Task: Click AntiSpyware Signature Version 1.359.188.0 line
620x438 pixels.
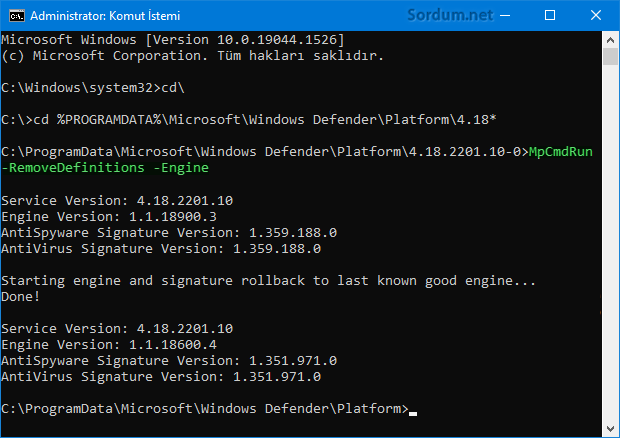Action: (169, 233)
